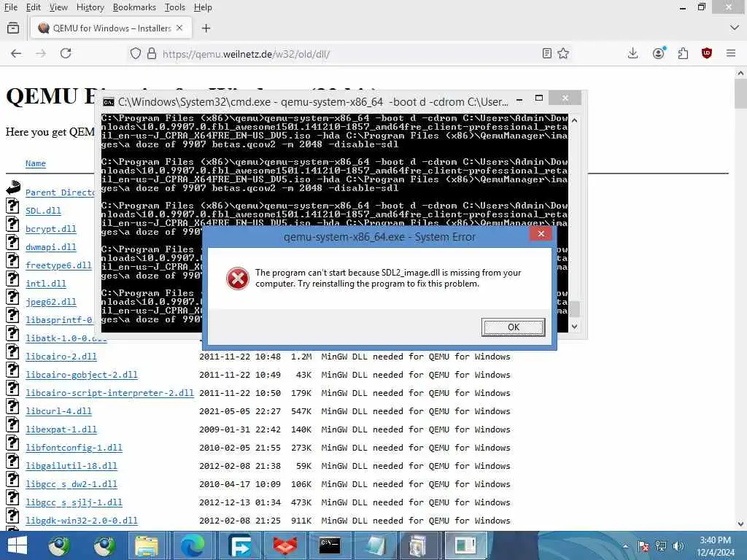
Task: Expand the list all tabs chevron
Action: pos(734,28)
